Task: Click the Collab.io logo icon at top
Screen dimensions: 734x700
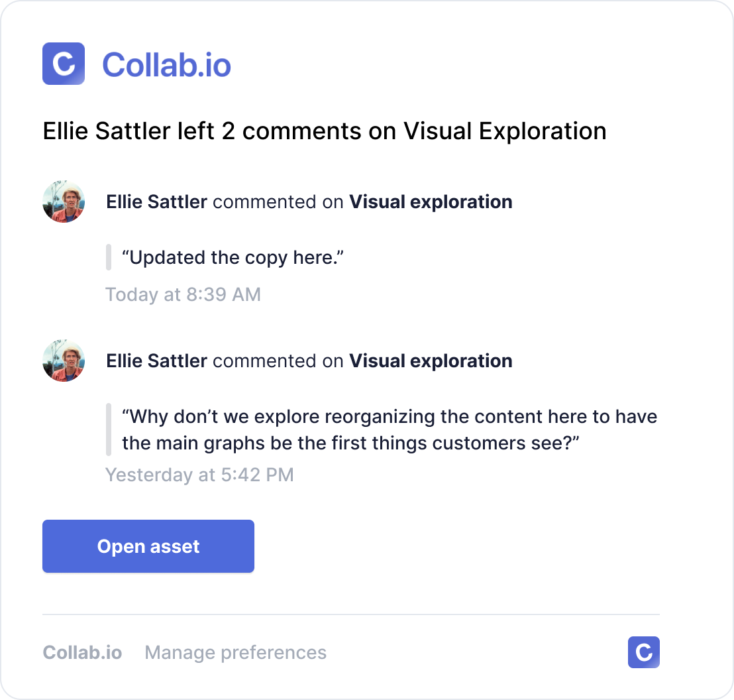Action: point(63,64)
